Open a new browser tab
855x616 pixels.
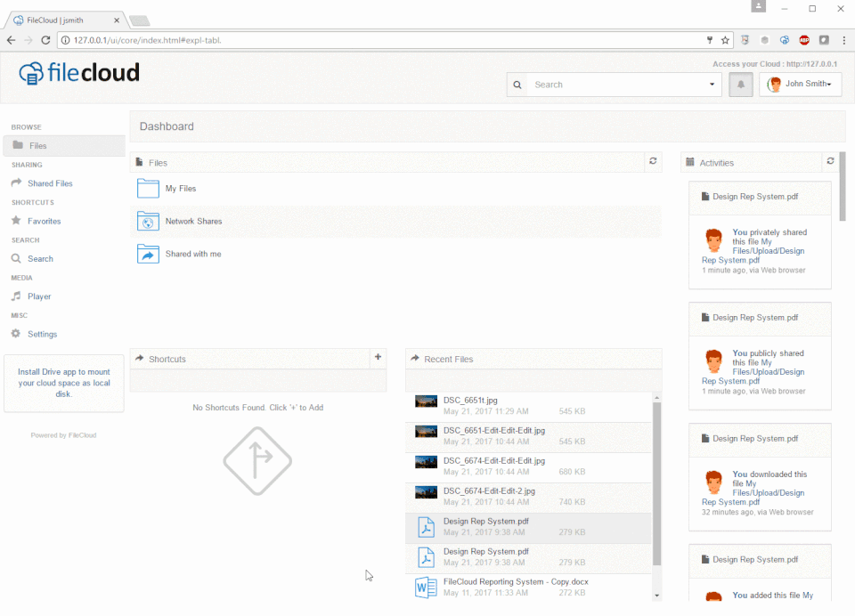click(x=140, y=20)
